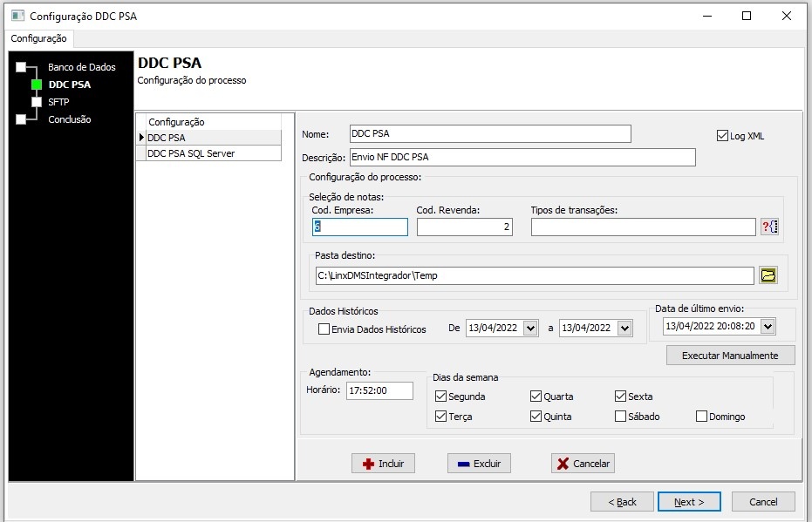Click the green DDC PSA wizard step marker
The image size is (812, 522).
coord(37,85)
